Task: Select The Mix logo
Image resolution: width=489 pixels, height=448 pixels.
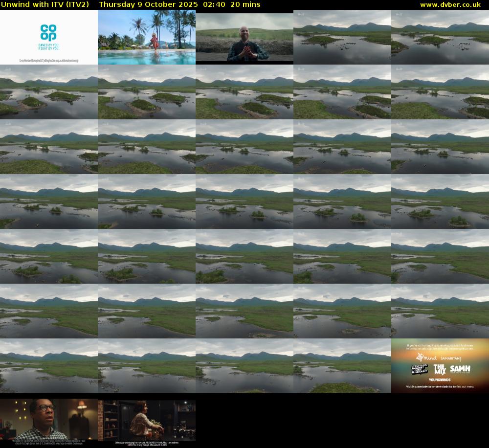Action: (x=440, y=369)
